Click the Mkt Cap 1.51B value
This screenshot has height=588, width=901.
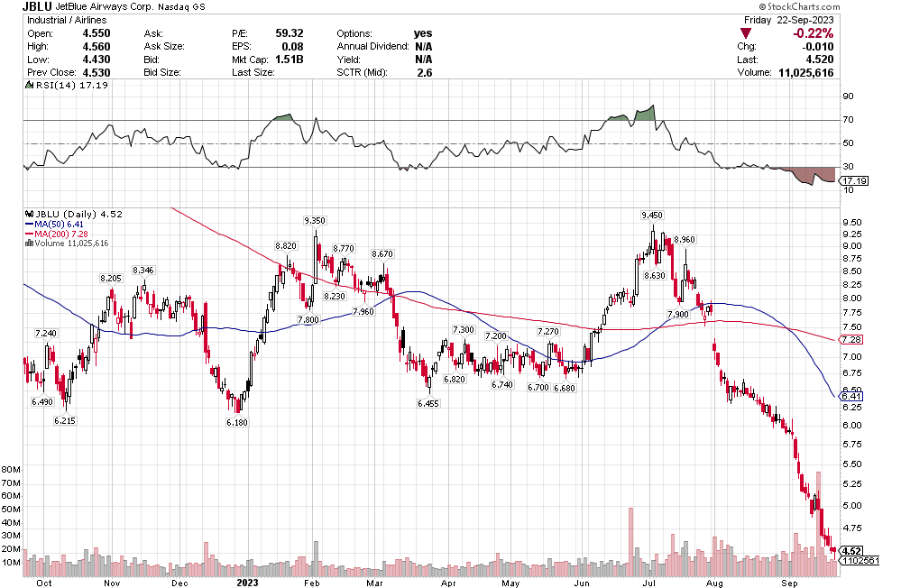288,60
